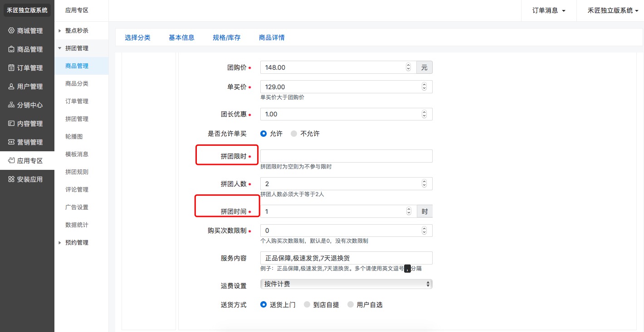Select 到店自提 delivery method
The height and width of the screenshot is (332, 644).
click(x=307, y=305)
